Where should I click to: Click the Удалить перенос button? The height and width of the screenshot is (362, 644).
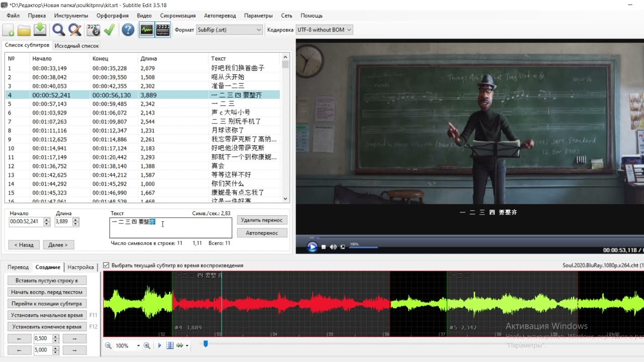pyautogui.click(x=262, y=220)
